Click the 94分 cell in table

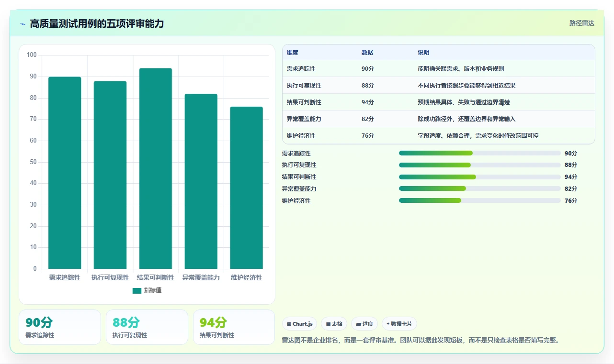pos(367,102)
